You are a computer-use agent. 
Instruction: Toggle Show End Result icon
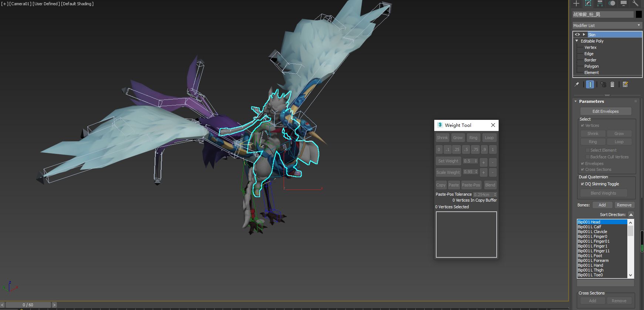point(590,84)
